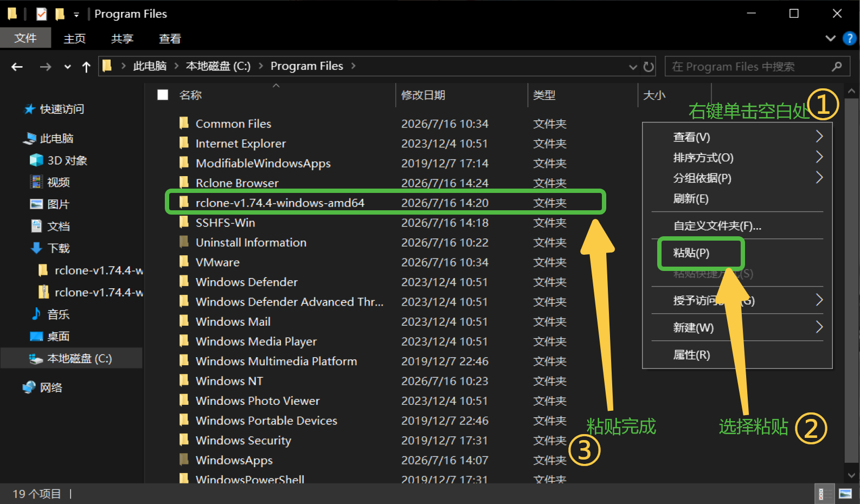This screenshot has width=860, height=504.
Task: Click the quick access toolbar properties checkmark
Action: (41, 14)
